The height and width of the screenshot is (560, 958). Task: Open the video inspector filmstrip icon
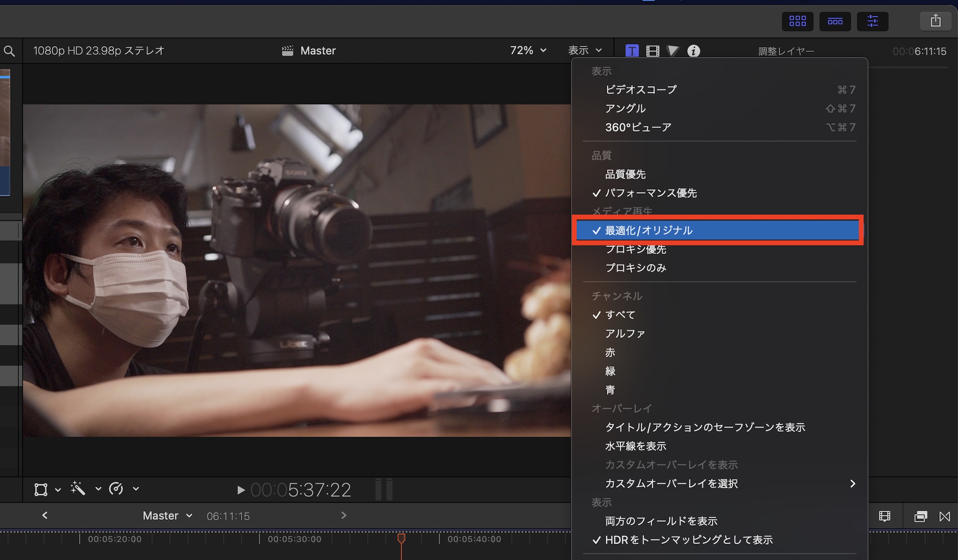[x=652, y=51]
